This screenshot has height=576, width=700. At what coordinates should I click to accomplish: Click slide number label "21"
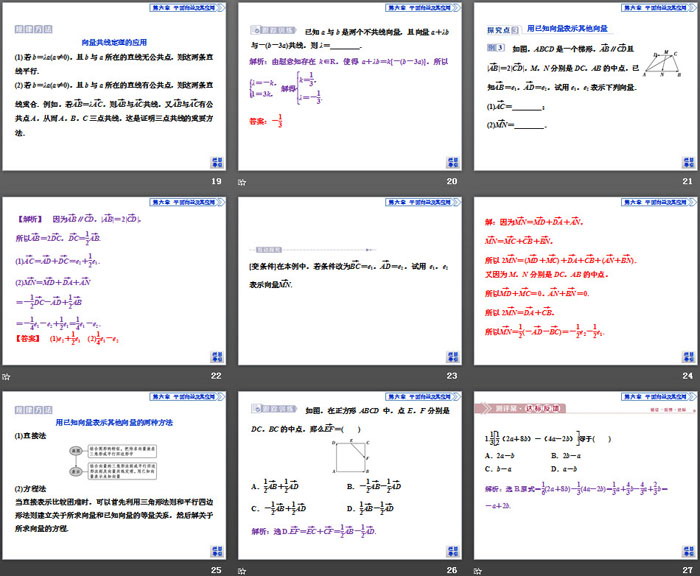point(688,181)
